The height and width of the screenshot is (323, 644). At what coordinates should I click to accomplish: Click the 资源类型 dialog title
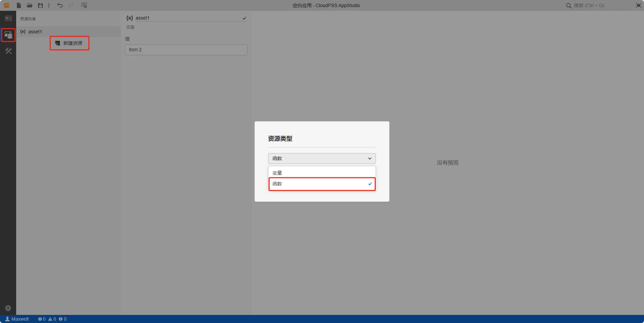point(280,139)
